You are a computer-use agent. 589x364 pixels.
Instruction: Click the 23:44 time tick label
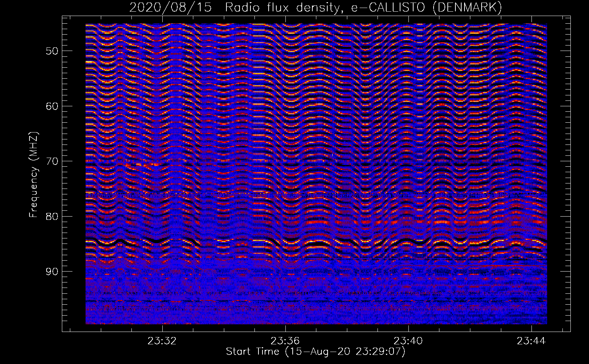(x=531, y=341)
